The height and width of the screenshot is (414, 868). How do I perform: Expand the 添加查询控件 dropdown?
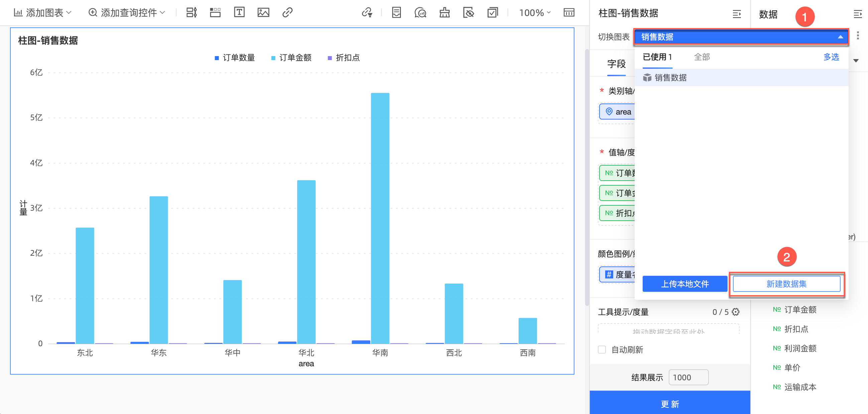click(x=127, y=13)
